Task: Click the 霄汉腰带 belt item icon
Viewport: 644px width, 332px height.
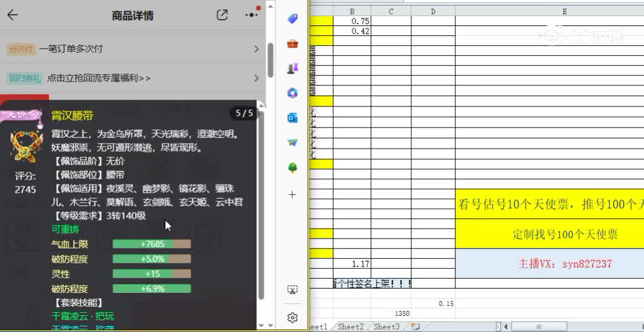Action: (x=26, y=146)
